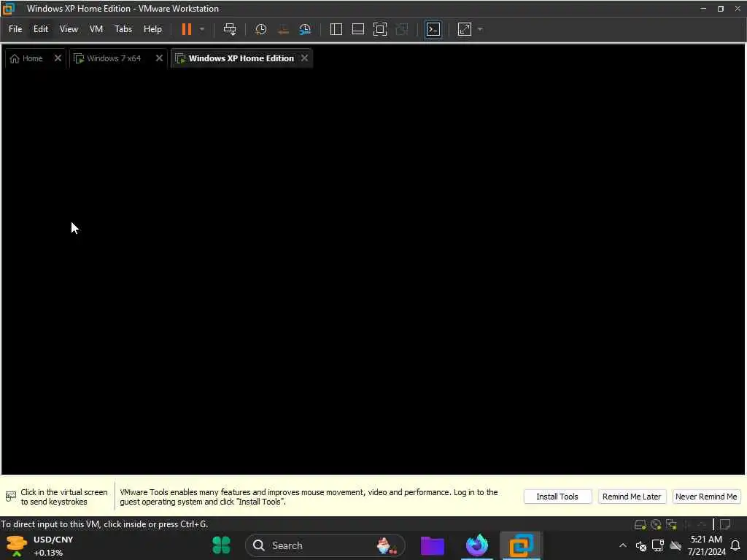Enter full screen mode icon

(x=379, y=29)
